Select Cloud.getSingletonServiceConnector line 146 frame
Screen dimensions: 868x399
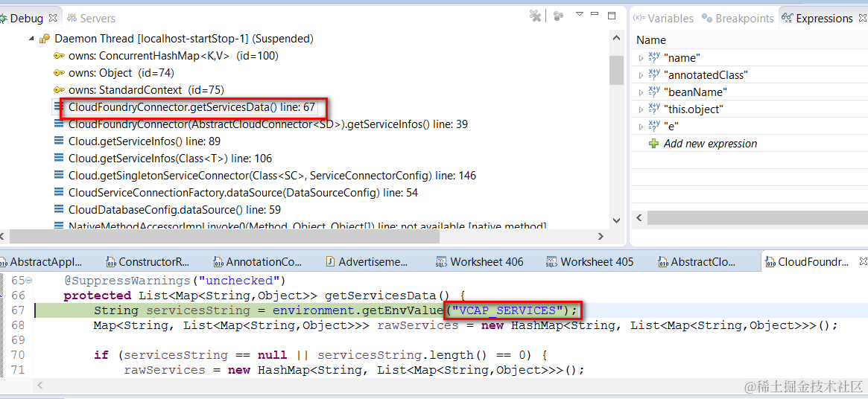point(272,176)
